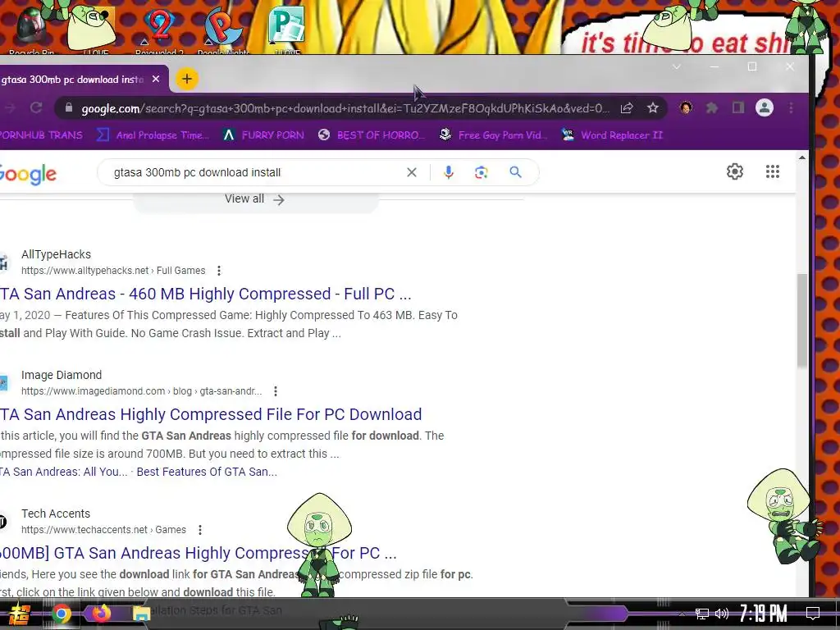Click the Google logo
The height and width of the screenshot is (630, 840).
pos(28,174)
